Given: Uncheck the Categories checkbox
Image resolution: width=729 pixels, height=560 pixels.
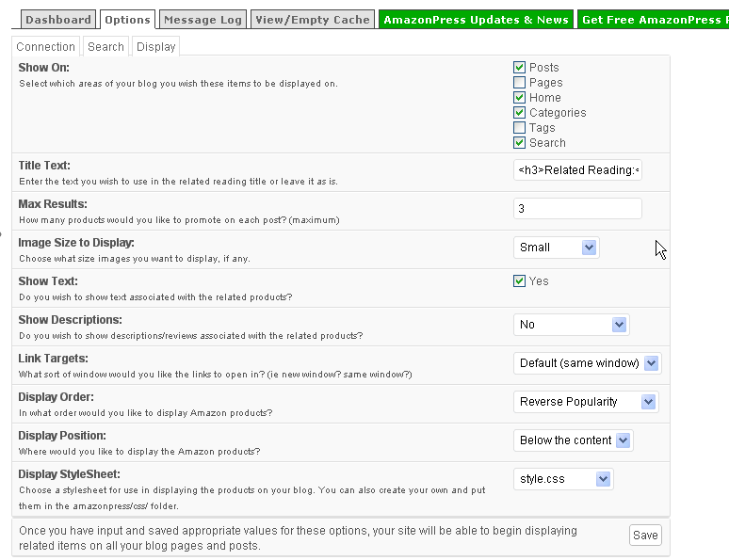Looking at the screenshot, I should tap(519, 112).
